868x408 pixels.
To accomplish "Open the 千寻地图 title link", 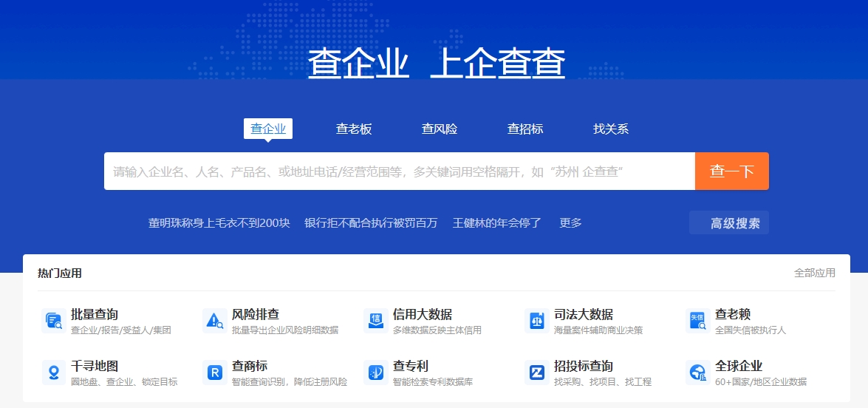I will pyautogui.click(x=95, y=367).
